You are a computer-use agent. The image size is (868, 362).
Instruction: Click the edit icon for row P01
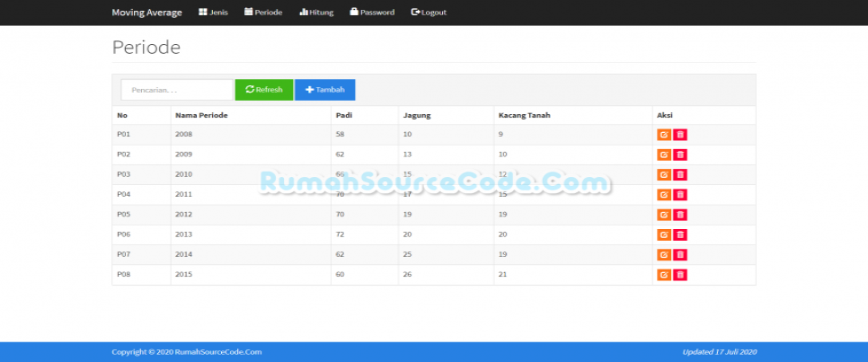(663, 135)
